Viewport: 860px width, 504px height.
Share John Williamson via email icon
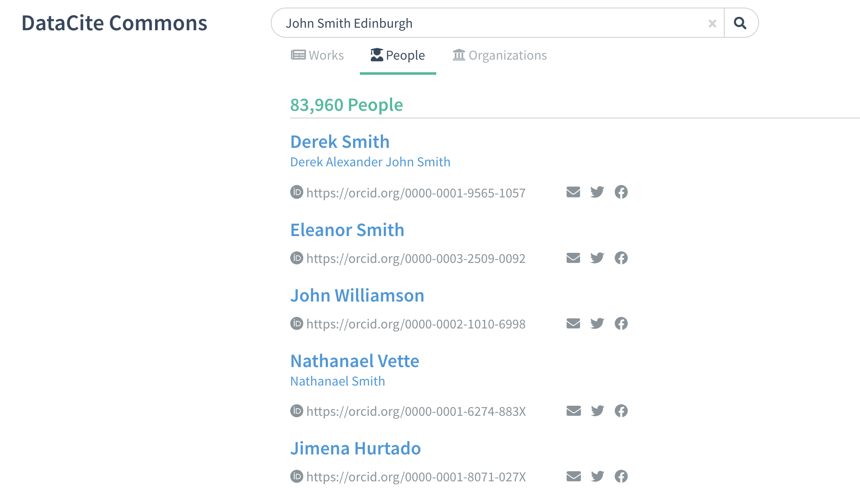pos(573,323)
